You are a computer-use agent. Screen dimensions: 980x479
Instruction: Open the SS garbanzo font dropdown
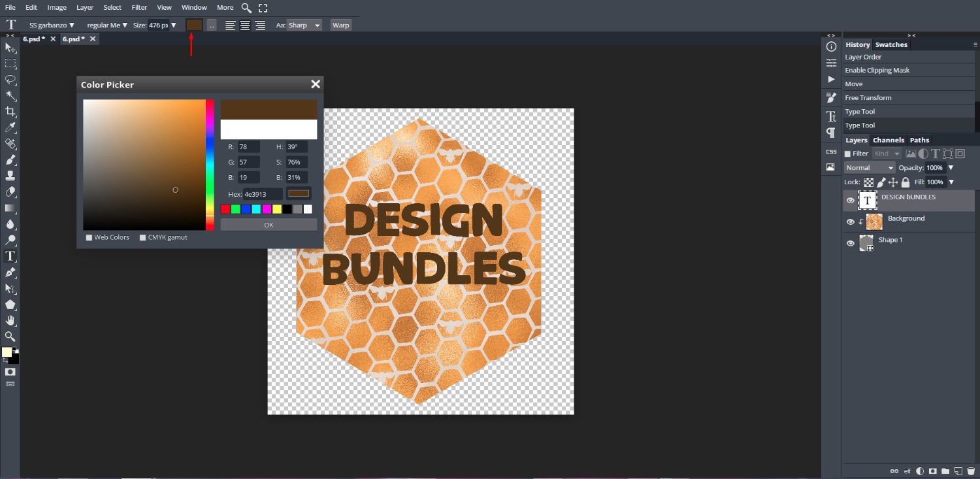[x=52, y=25]
